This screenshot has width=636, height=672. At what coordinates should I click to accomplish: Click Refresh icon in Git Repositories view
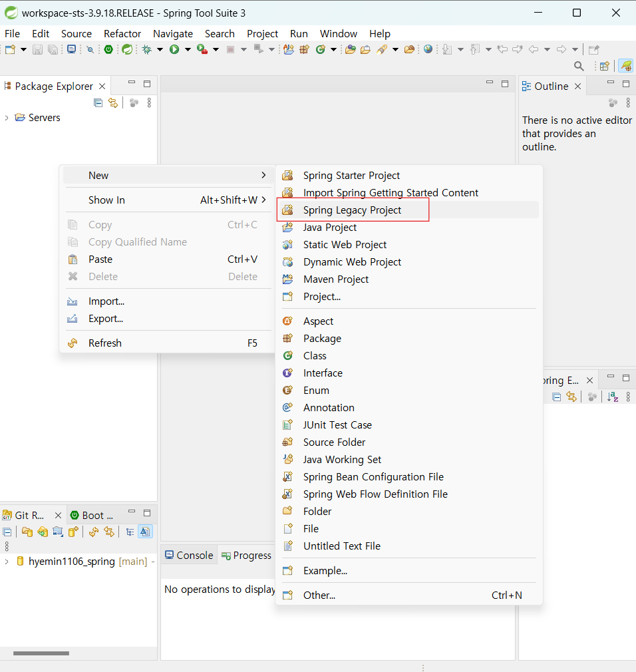point(93,532)
